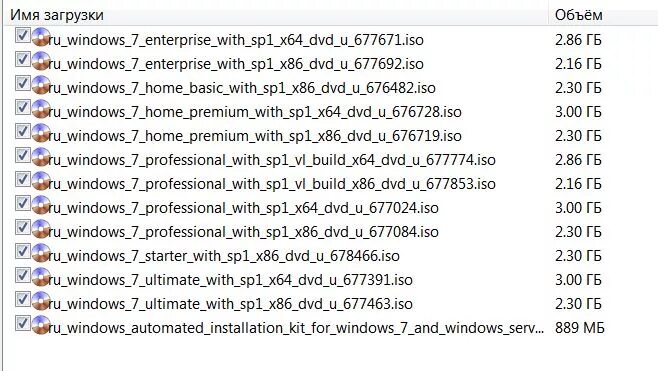Click disc icon of enterprise x64 677671 iso

pyautogui.click(x=41, y=37)
